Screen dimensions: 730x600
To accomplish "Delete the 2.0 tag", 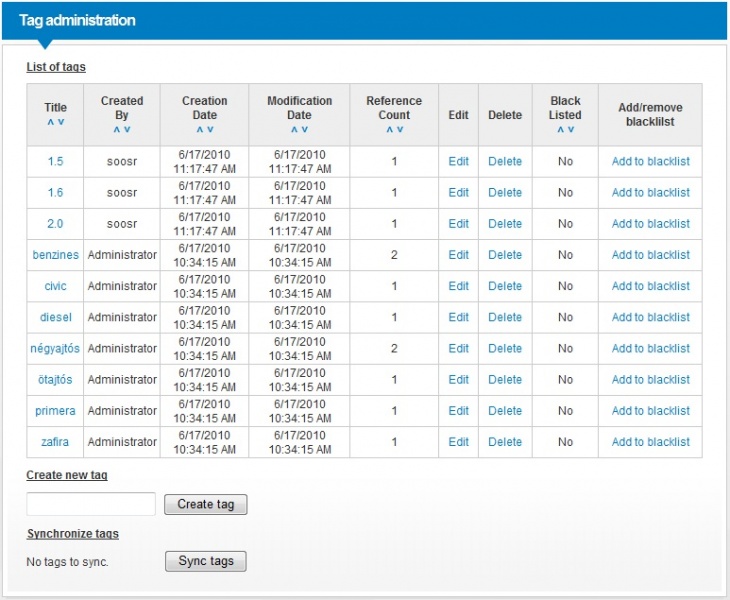I will point(505,224).
